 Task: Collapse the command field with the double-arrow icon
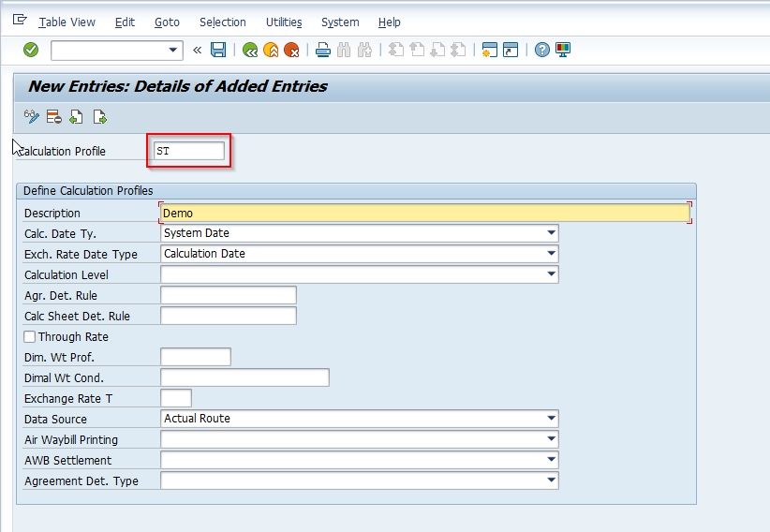click(197, 50)
